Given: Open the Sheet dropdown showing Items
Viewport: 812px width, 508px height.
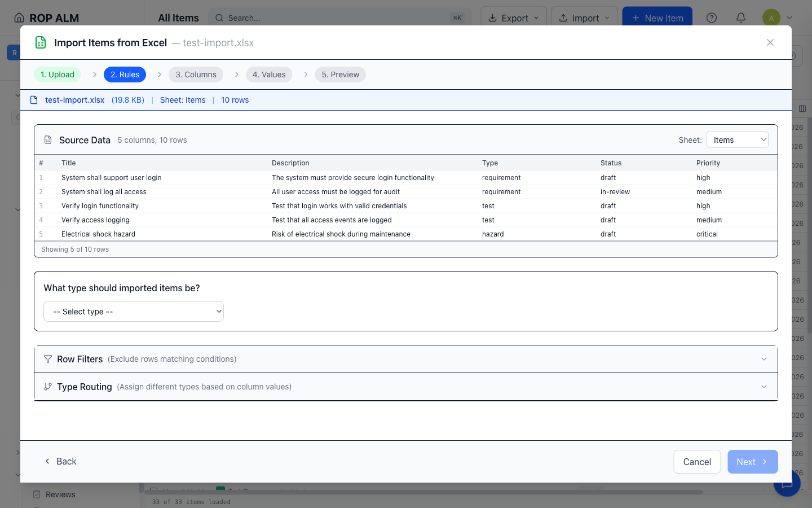Looking at the screenshot, I should pos(738,140).
